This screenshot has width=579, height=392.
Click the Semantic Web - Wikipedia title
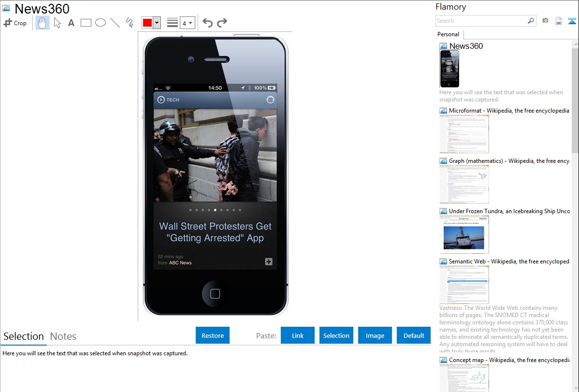(x=509, y=261)
